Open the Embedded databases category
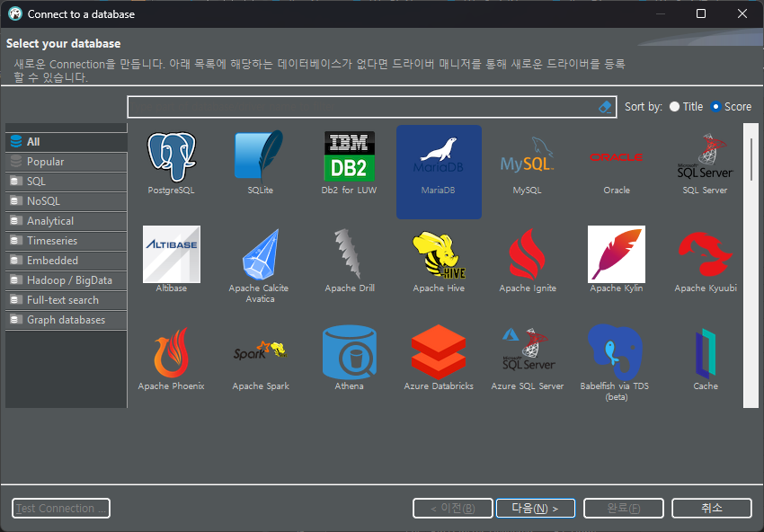764x532 pixels. (x=67, y=261)
